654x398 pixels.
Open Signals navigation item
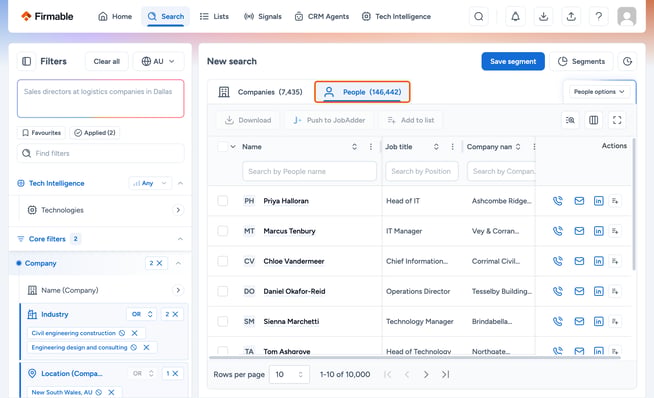(263, 17)
